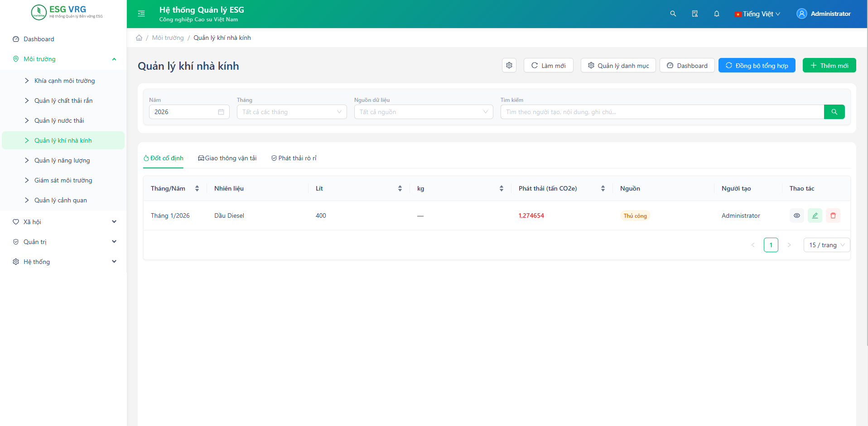Collapse the Môi trường sidebar section
868x426 pixels.
63,59
